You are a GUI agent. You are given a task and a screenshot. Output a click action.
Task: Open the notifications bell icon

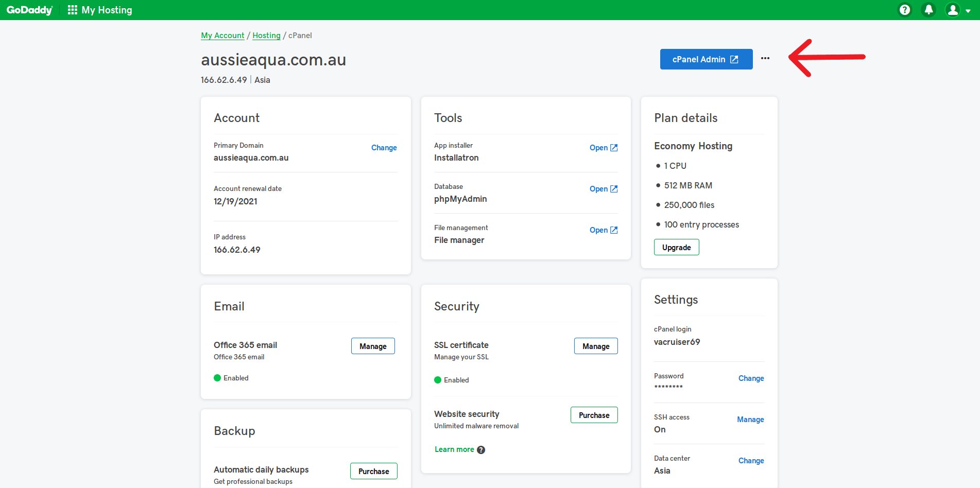point(929,10)
